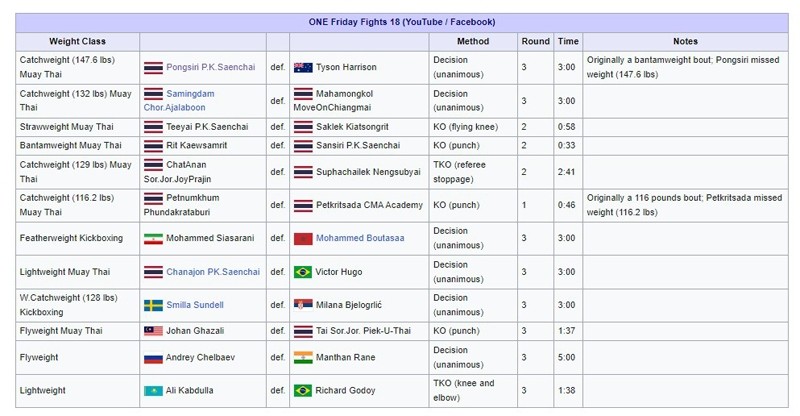Click the Thailand flag beside Saklek Kiatsongrit
The width and height of the screenshot is (800, 416).
tap(303, 127)
